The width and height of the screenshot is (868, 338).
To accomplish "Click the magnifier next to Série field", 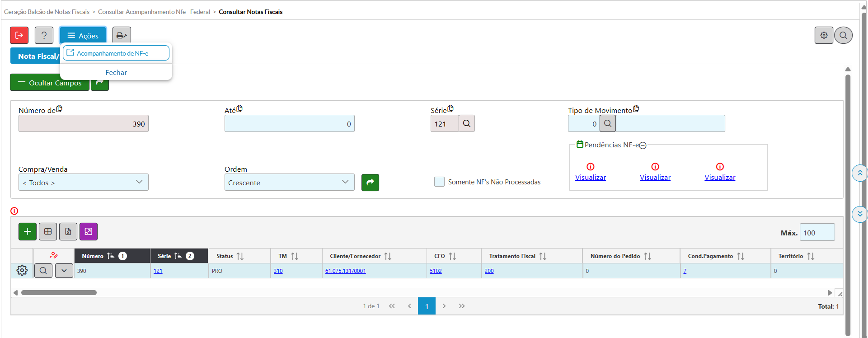I will (467, 124).
